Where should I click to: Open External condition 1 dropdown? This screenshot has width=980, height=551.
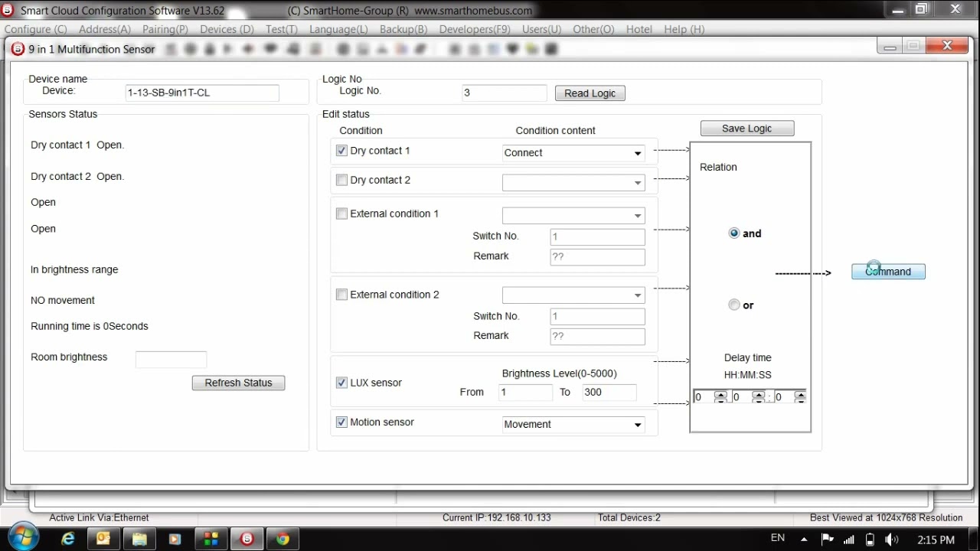638,216
